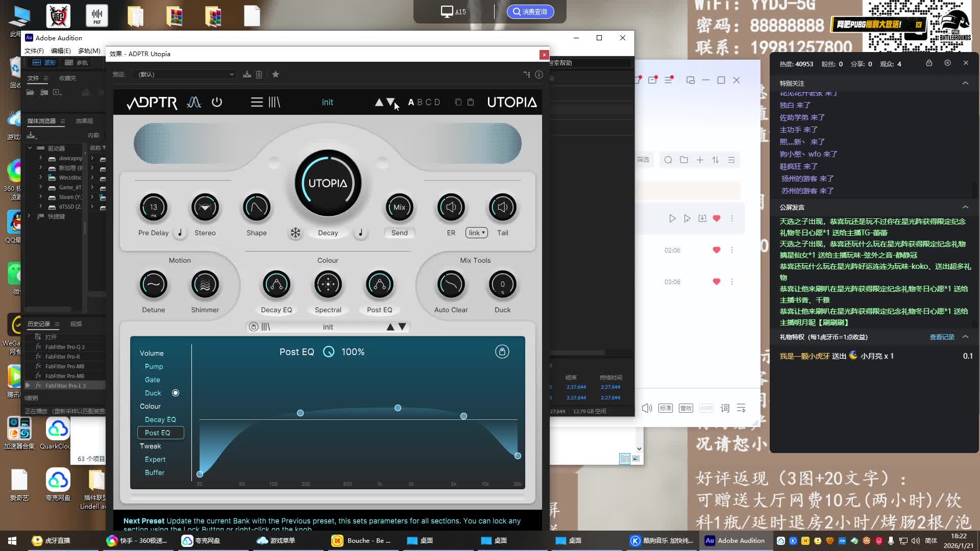Expand the devicepnp tree item
The image size is (980, 551).
(x=41, y=158)
